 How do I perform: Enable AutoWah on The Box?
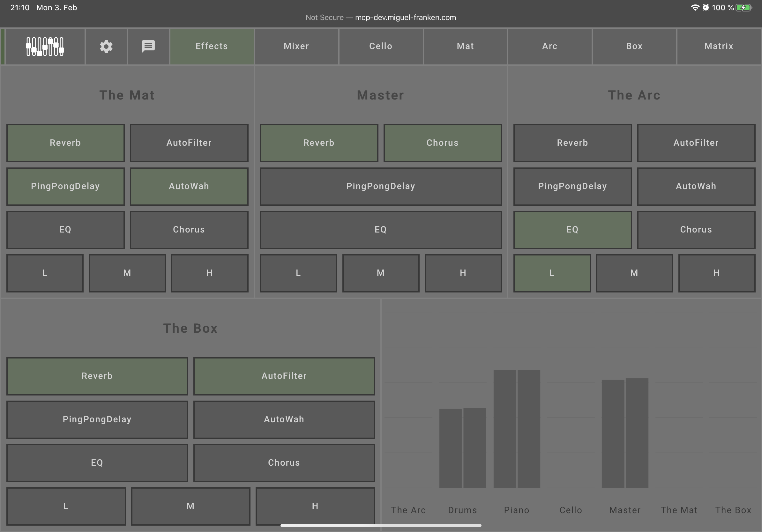284,419
